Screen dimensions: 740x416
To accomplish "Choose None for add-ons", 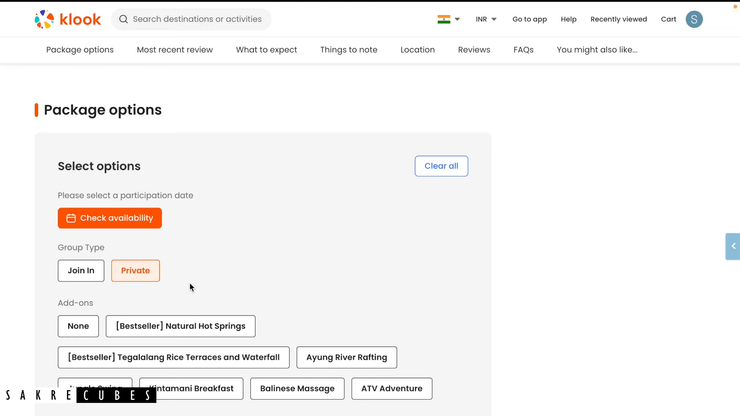I will (x=78, y=326).
